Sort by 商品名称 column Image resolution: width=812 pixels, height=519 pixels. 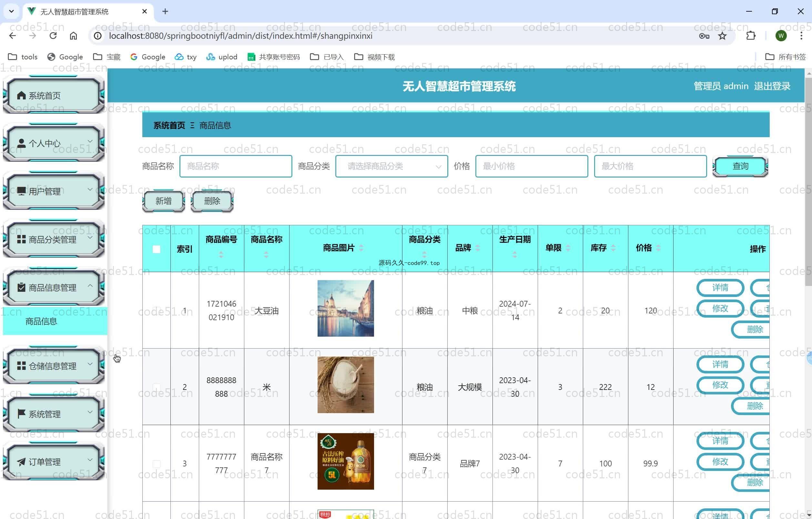pyautogui.click(x=266, y=255)
